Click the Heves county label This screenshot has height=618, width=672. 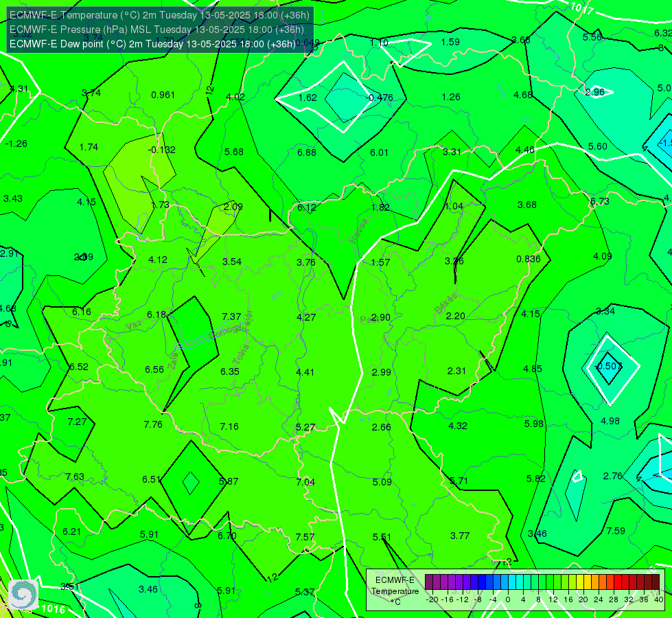[359, 230]
